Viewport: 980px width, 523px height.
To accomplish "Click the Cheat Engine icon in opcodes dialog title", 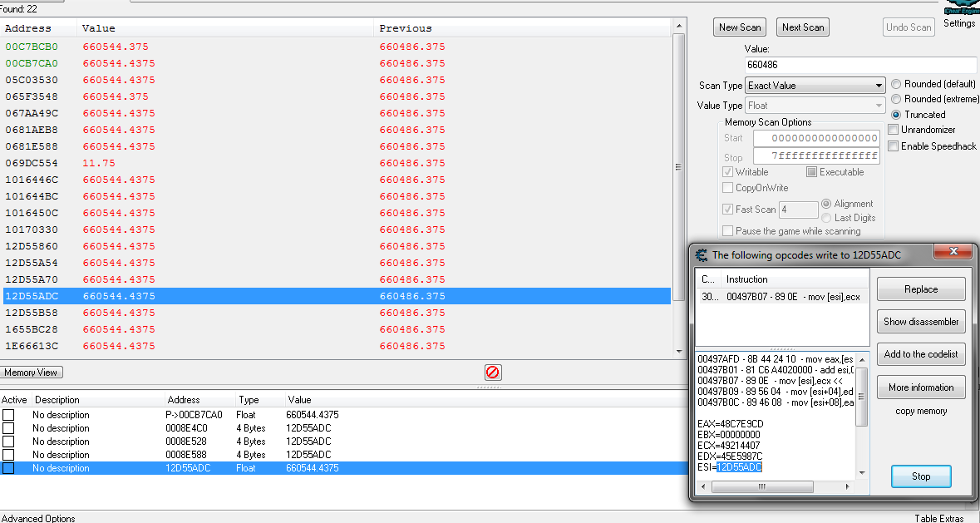I will coord(702,255).
